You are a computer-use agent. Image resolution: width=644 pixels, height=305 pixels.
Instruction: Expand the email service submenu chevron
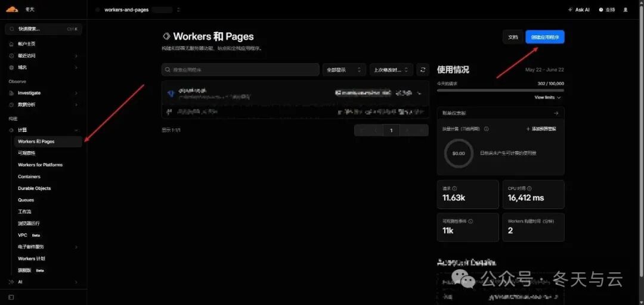click(x=76, y=247)
